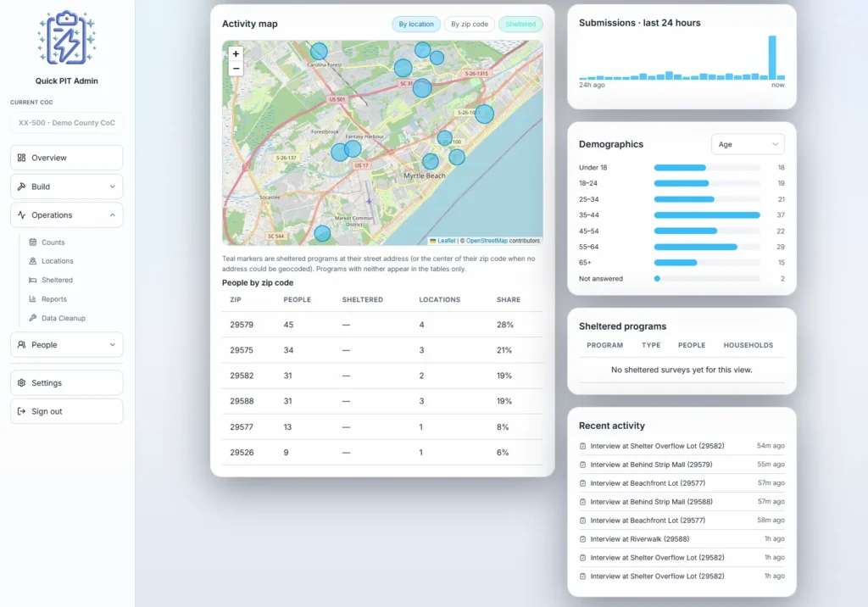The height and width of the screenshot is (607, 868).
Task: Toggle the By zip code map filter
Action: [x=470, y=25]
